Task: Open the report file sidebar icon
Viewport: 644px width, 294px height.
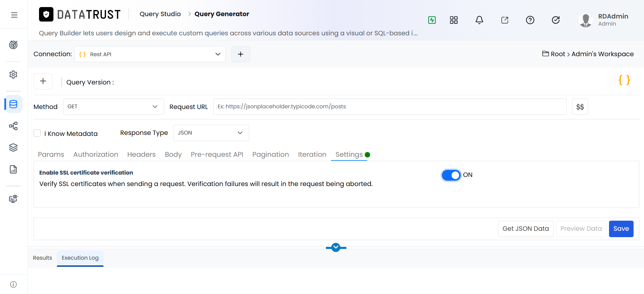Action: pyautogui.click(x=13, y=169)
